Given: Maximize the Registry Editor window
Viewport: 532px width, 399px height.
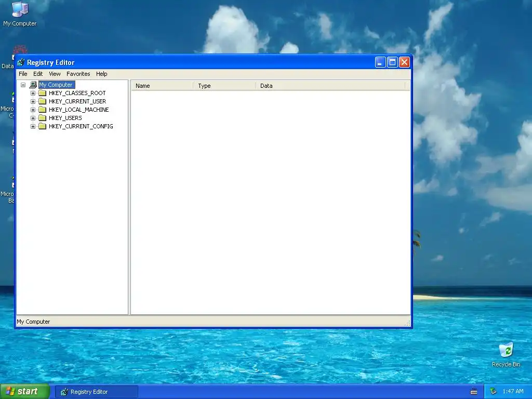Looking at the screenshot, I should tap(393, 62).
